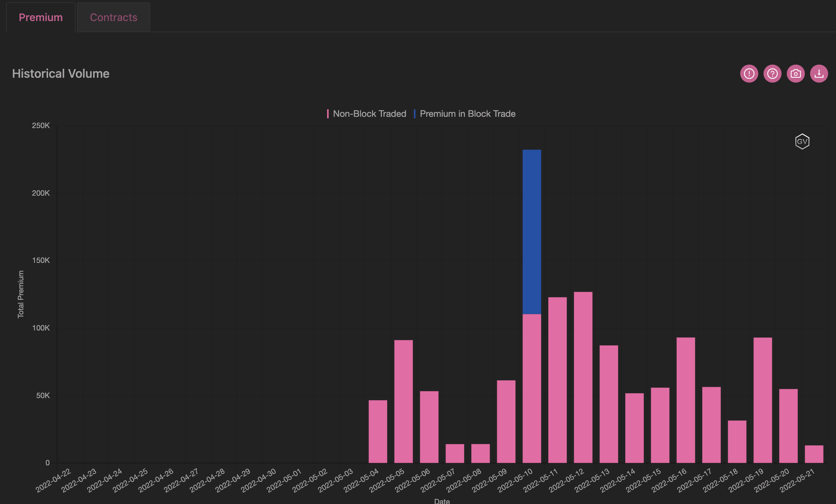Select the bar for 2022-05-11
This screenshot has height=504, width=836.
click(x=557, y=380)
